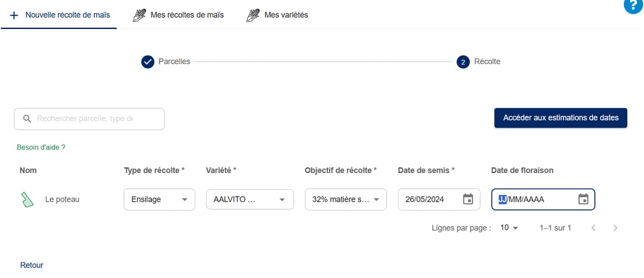This screenshot has height=278, width=644.
Task: Expand the Variété AALVITO dropdown
Action: point(250,199)
